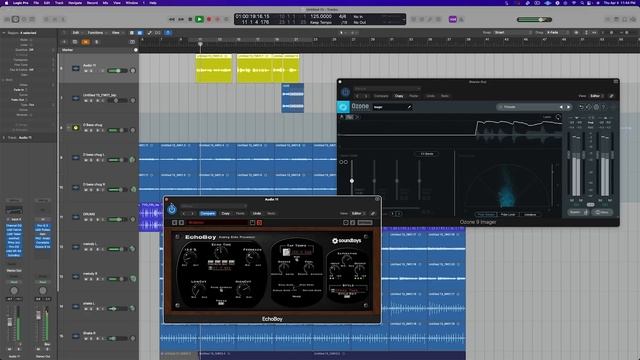Click the Soundtoys logo in EchoBoy
The width and height of the screenshot is (640, 360).
(x=347, y=241)
